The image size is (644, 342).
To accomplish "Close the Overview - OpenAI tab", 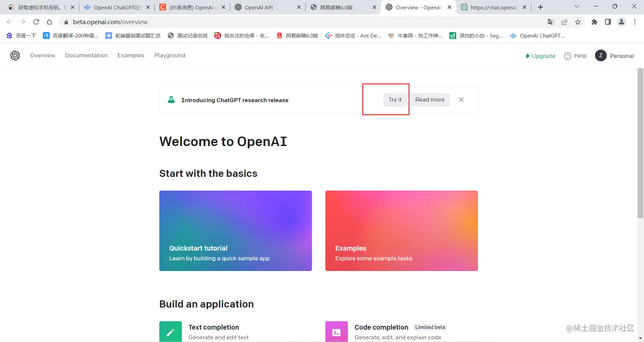I will 450,7.
